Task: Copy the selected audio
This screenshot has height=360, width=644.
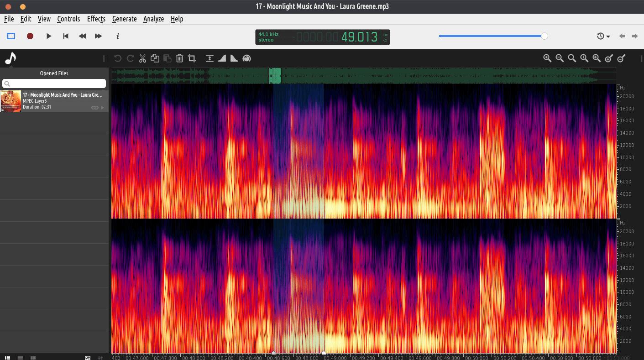Action: click(x=155, y=58)
